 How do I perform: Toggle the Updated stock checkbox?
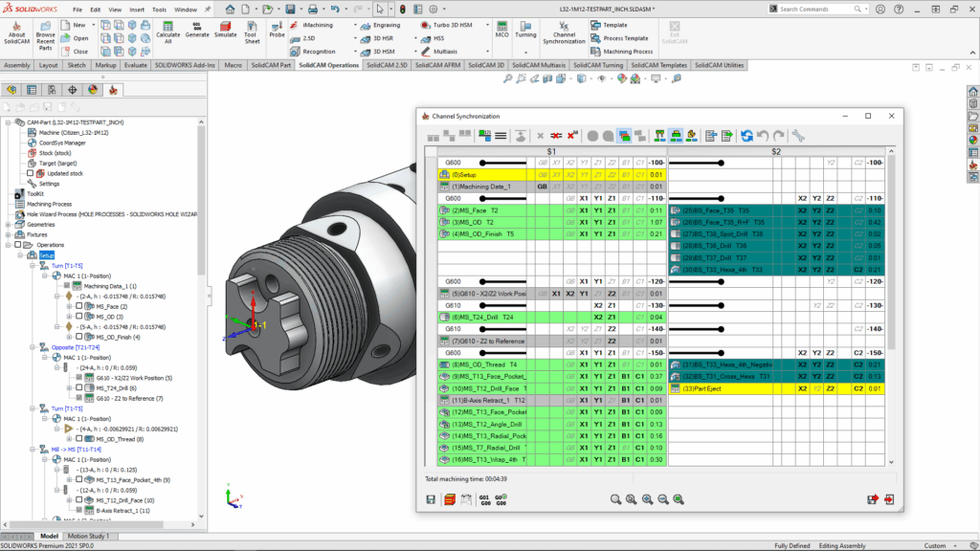coord(30,173)
